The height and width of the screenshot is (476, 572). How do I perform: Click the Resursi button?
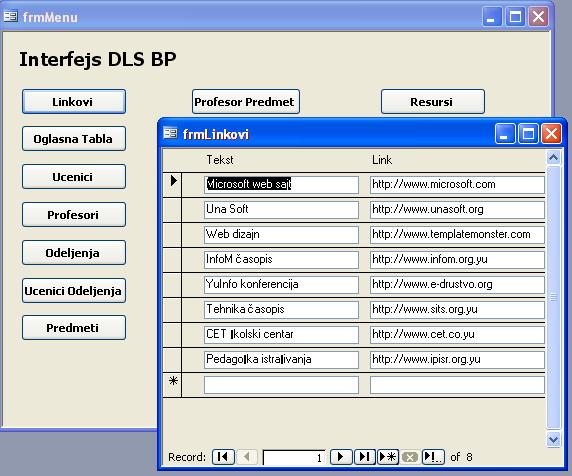point(433,102)
